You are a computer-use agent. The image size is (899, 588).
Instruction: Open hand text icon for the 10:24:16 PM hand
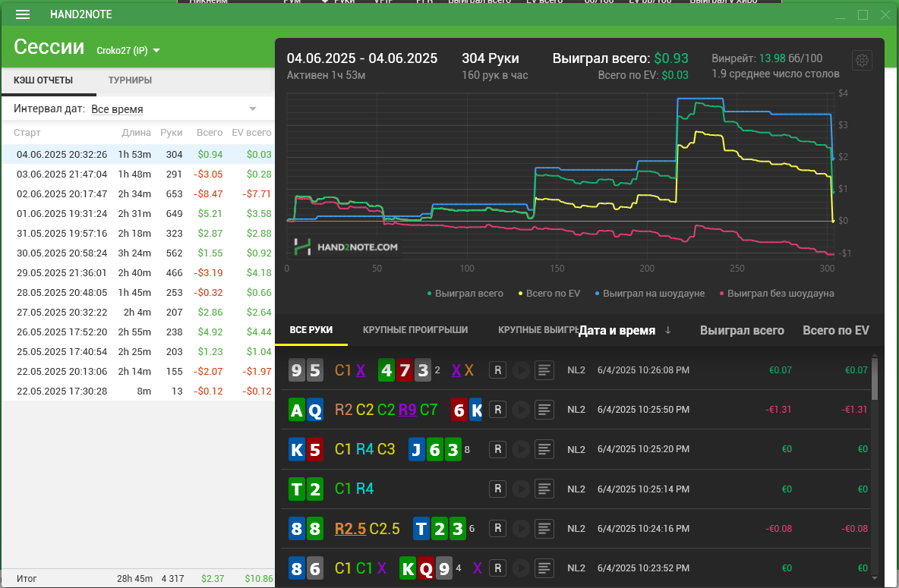[x=544, y=528]
